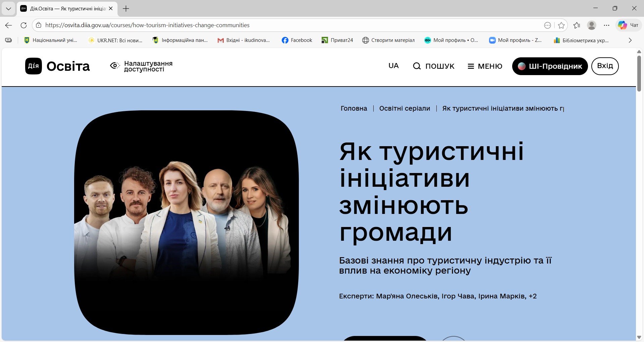The height and width of the screenshot is (342, 644).
Task: Click the scrollbar down arrow
Action: coord(639,337)
